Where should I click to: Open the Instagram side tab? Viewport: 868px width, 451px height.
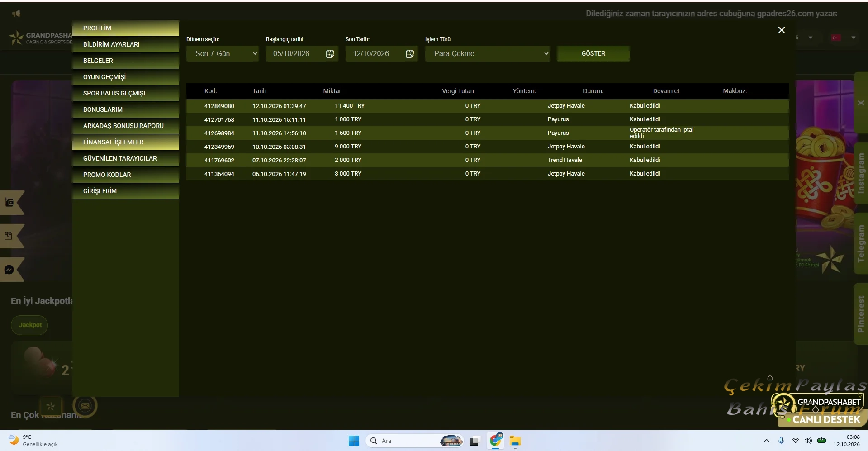860,173
